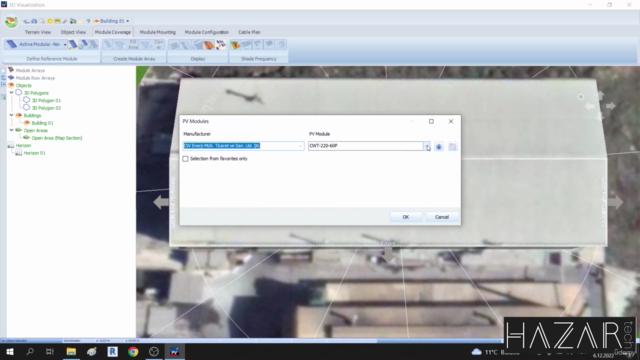Click the scattered modules display icon
Screen dimensions: 640x360
[221, 44]
